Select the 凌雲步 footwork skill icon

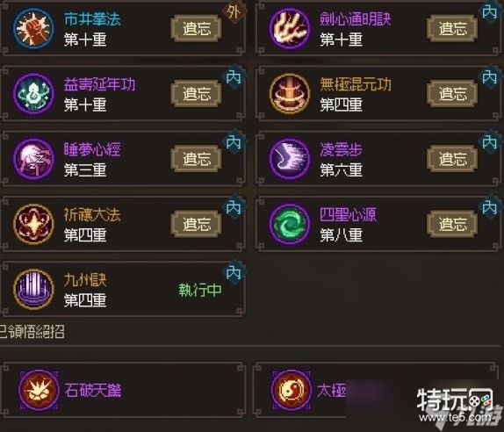[x=290, y=158]
